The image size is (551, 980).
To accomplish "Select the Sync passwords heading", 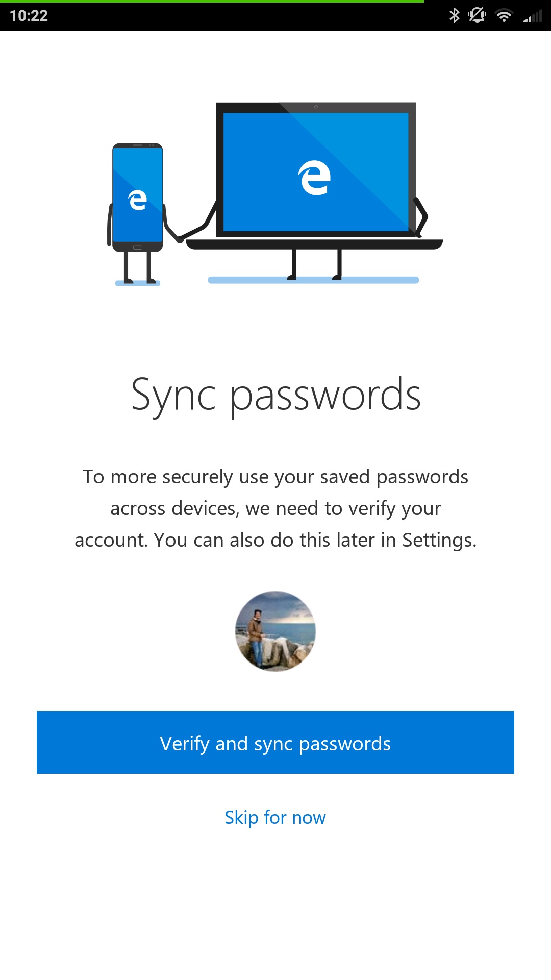I will pos(275,396).
